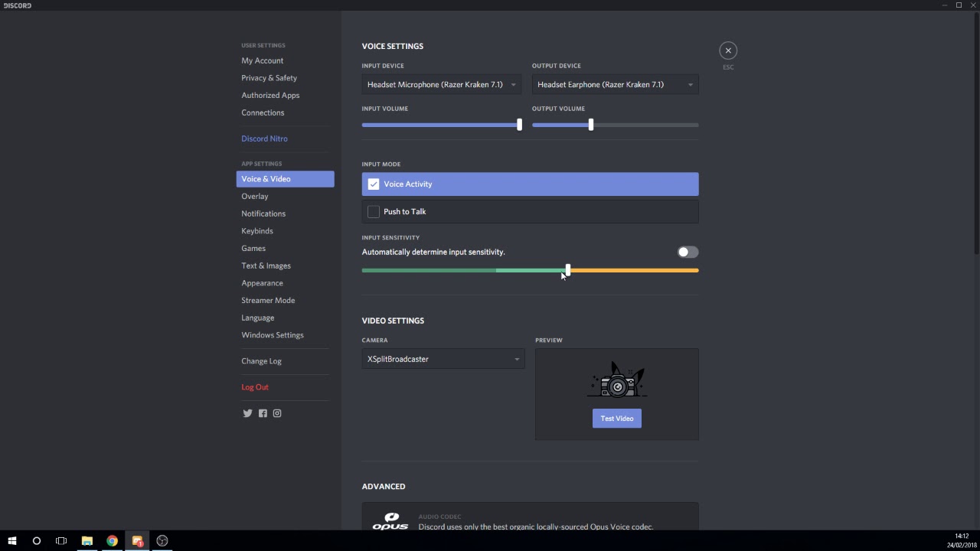Open the Input Device dropdown
This screenshot has width=980, height=551.
coord(442,85)
